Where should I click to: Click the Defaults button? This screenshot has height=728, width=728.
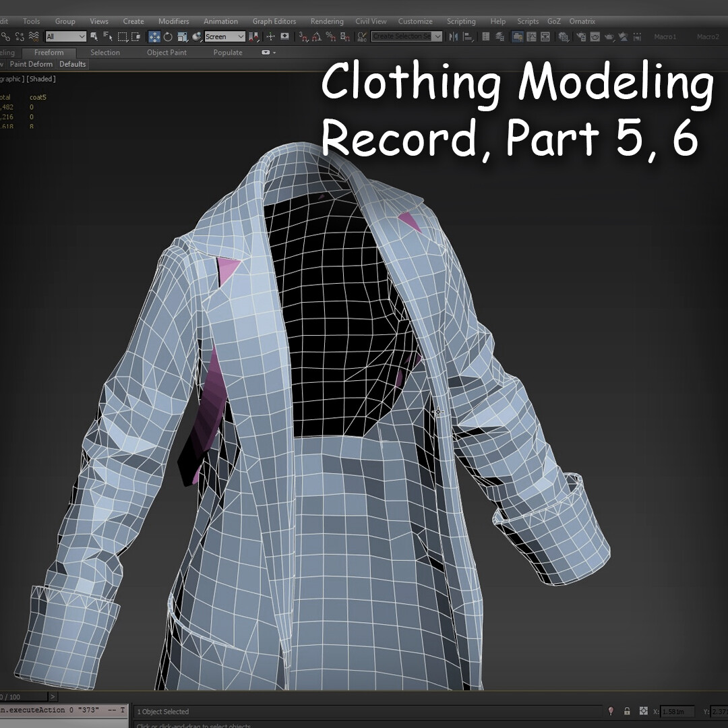(72, 64)
